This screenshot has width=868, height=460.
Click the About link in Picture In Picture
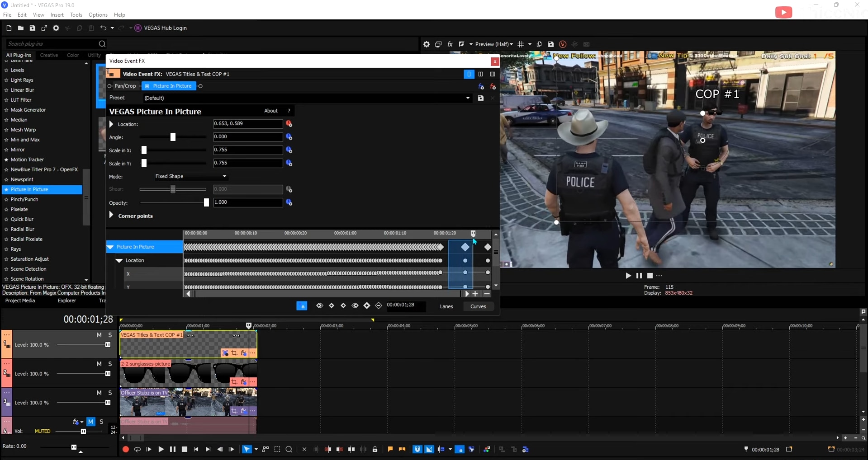tap(271, 111)
